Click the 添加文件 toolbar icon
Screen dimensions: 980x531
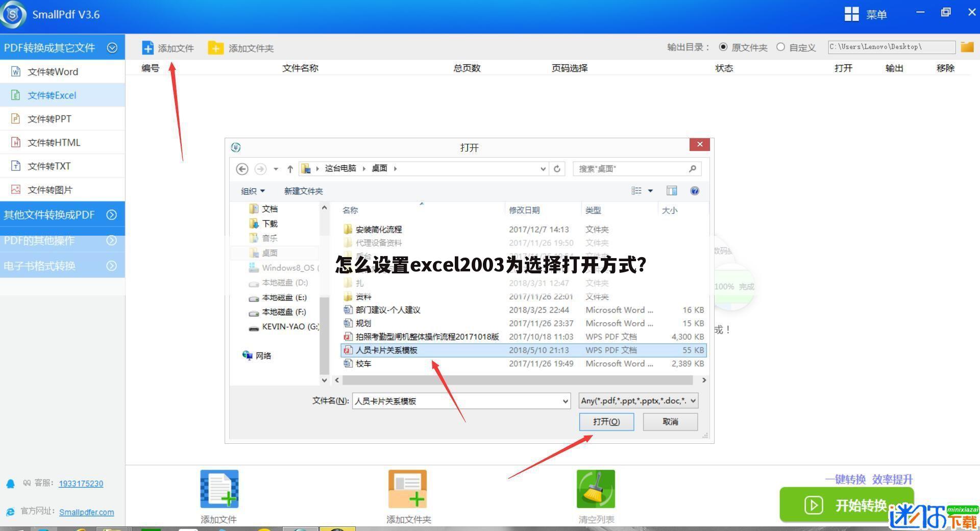coord(148,48)
